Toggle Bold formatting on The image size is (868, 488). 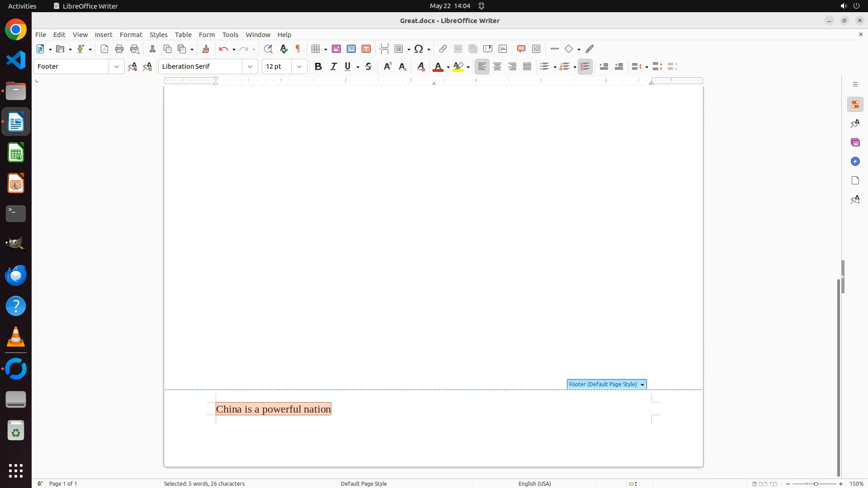click(318, 67)
